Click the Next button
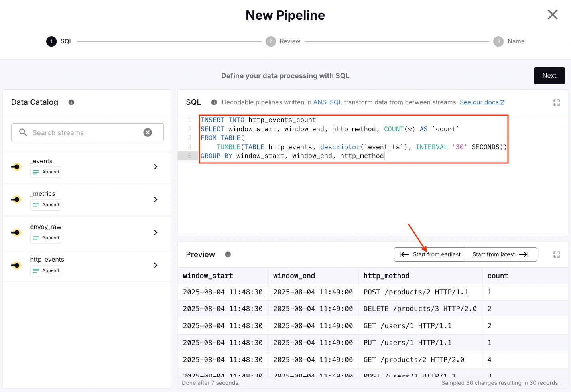Screen dimensions: 571x392 coord(549,76)
